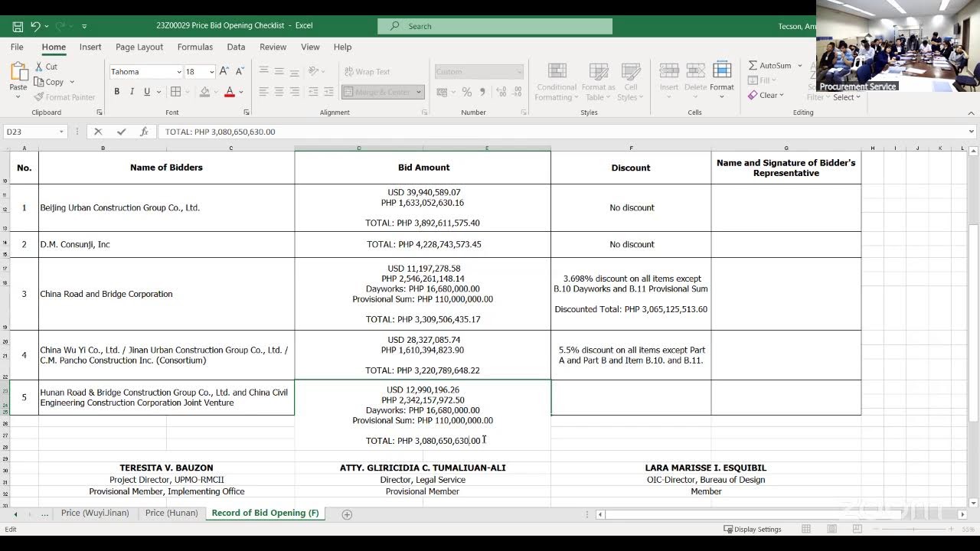Open the Insert Function dialog
This screenshot has width=980, height=551.
(143, 132)
